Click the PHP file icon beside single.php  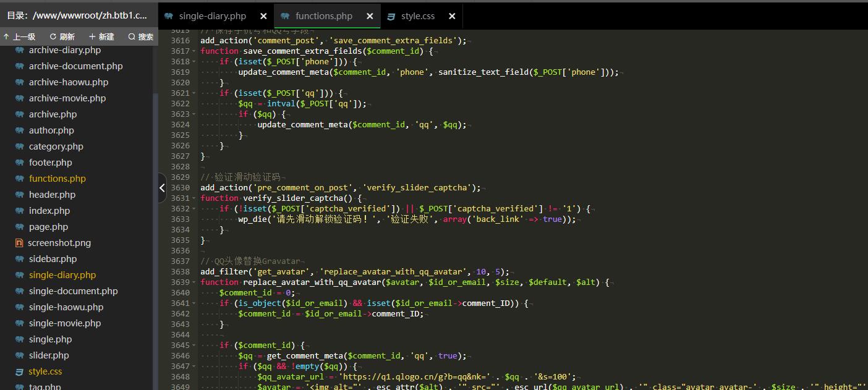coord(19,339)
